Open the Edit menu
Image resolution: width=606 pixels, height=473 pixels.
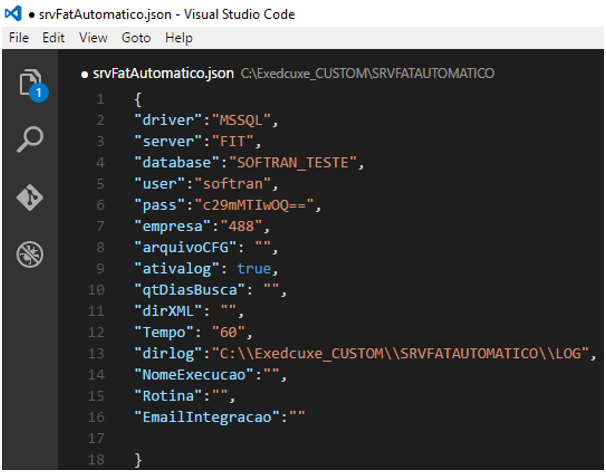pos(54,38)
